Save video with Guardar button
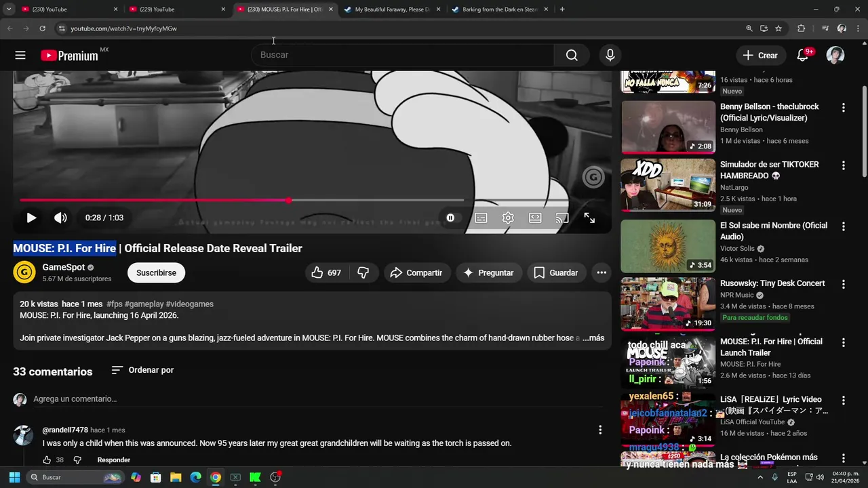 tap(556, 272)
